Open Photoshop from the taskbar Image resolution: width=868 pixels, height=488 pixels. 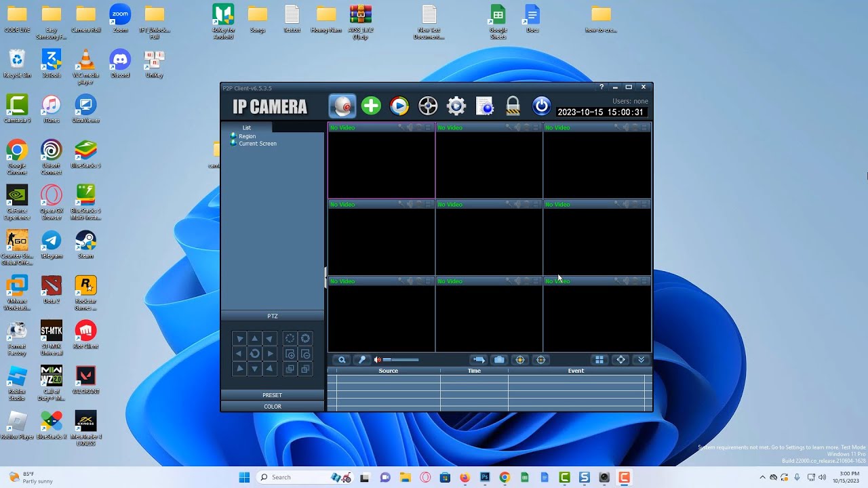tap(484, 477)
